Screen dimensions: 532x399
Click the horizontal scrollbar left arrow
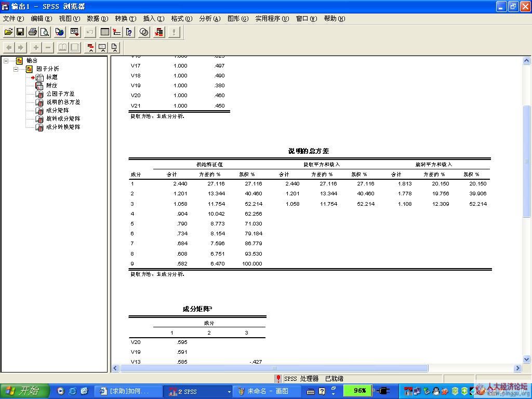(x=115, y=368)
